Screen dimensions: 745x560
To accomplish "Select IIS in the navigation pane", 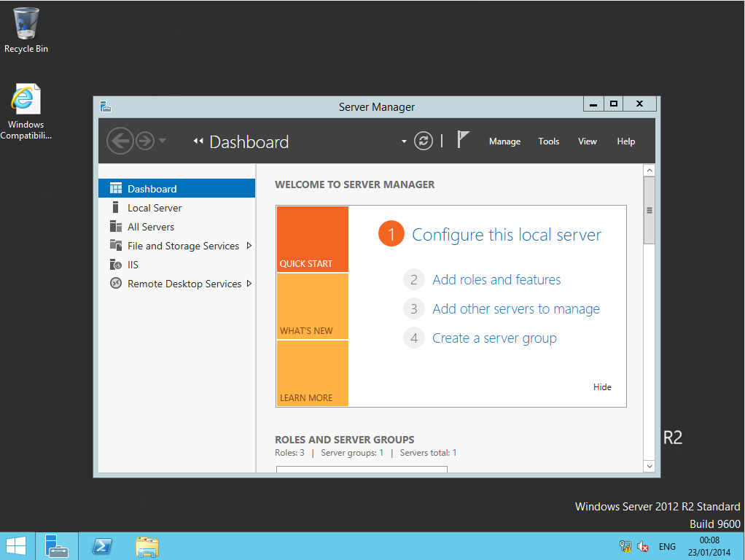I will (x=176, y=265).
